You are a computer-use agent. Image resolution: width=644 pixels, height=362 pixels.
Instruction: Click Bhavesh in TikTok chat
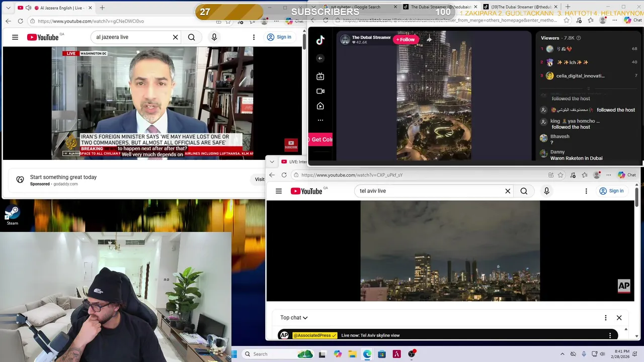tap(560, 137)
